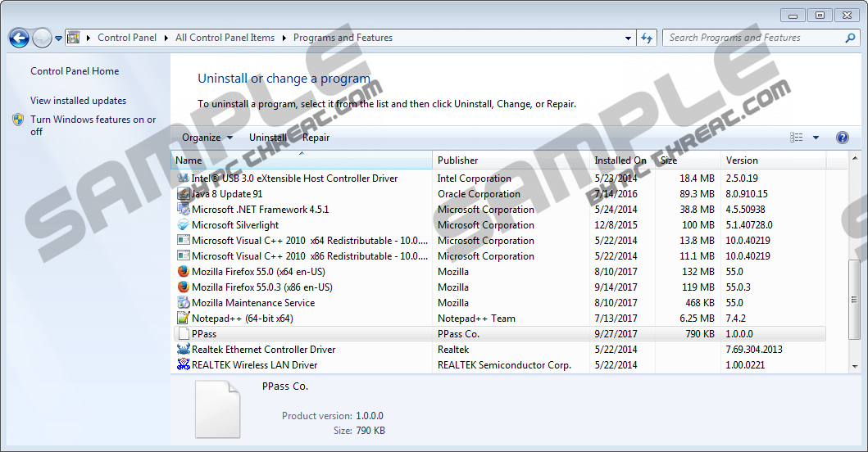Click the Control Panel address bar icon
Image resolution: width=868 pixels, height=452 pixels.
pos(73,38)
